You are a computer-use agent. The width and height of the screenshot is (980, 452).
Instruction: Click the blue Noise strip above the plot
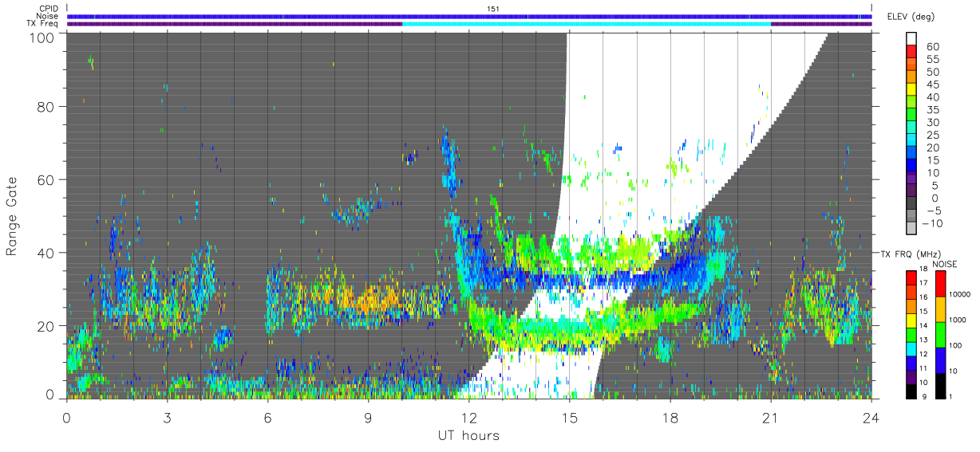[469, 16]
